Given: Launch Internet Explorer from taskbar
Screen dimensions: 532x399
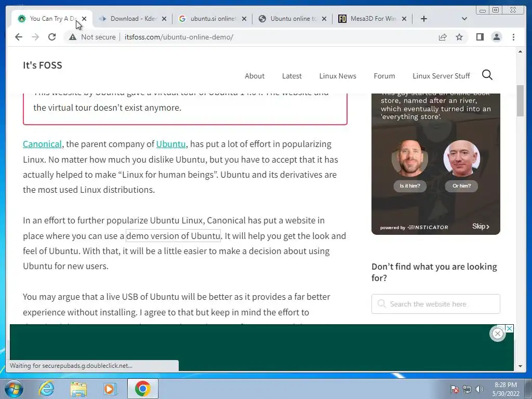Looking at the screenshot, I should (x=46, y=389).
